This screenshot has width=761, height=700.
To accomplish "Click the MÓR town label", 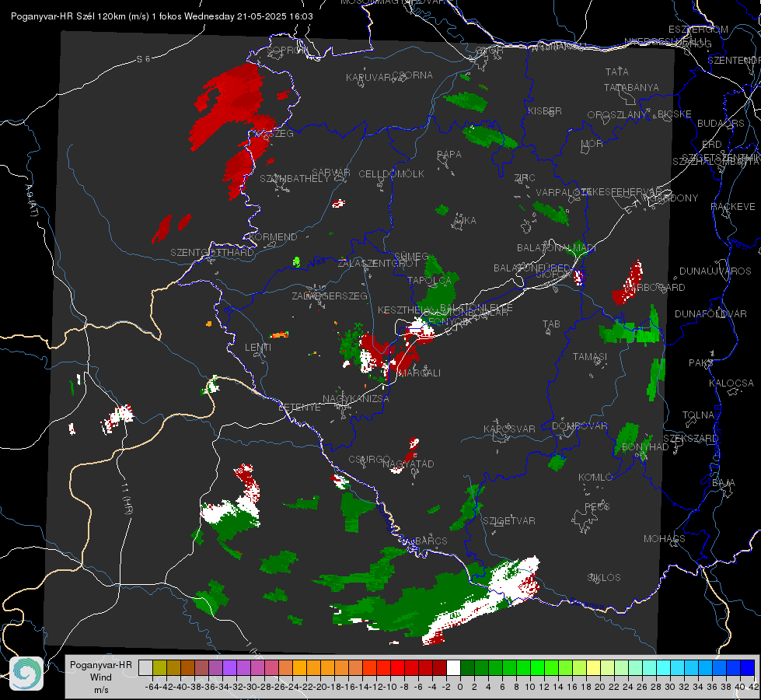I will click(x=592, y=144).
